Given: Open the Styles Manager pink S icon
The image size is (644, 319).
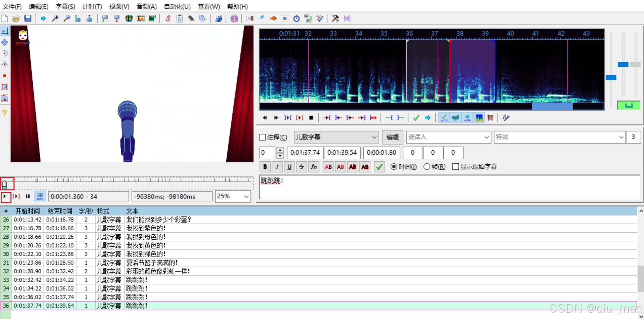Looking at the screenshot, I should [168, 19].
